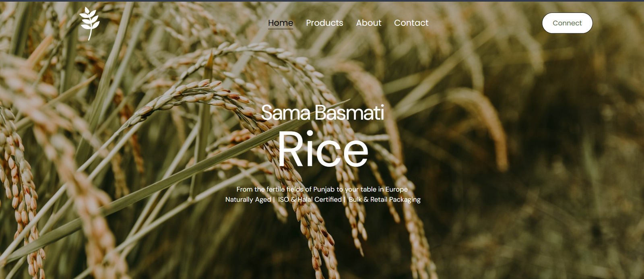Click the white wheat leaf logo
Image resolution: width=644 pixels, height=279 pixels.
click(89, 23)
